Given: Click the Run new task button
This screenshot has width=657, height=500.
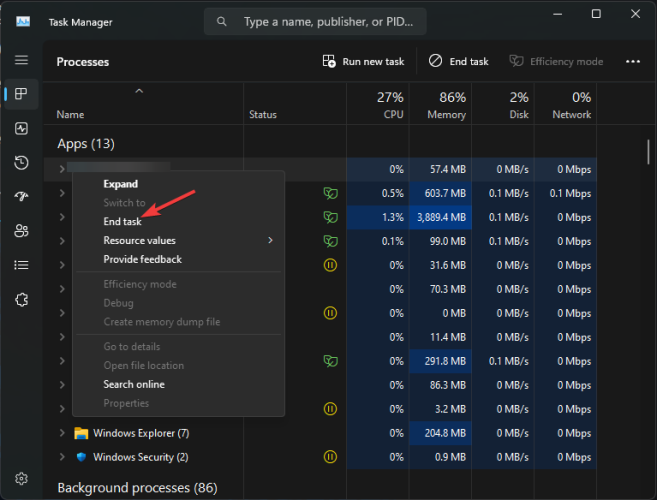Looking at the screenshot, I should tap(363, 62).
